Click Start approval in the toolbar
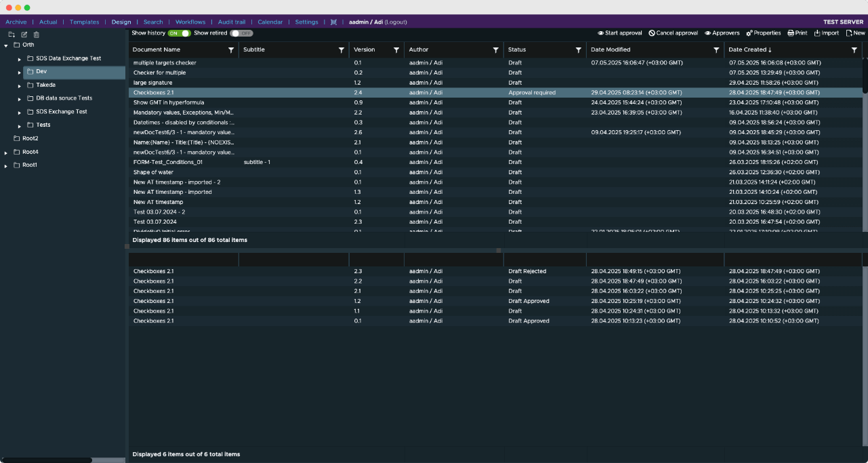The height and width of the screenshot is (463, 868). coord(619,33)
